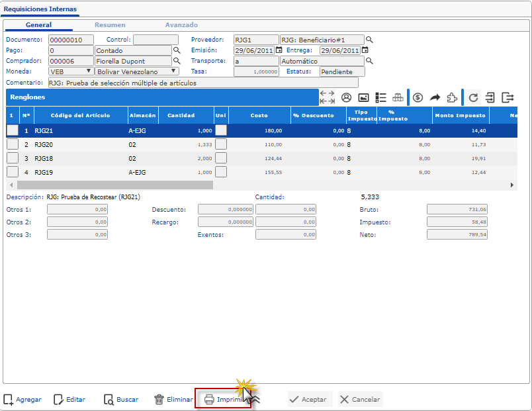Check the selection box for row RJG21
Image resolution: width=532 pixels, height=411 pixels.
point(13,130)
